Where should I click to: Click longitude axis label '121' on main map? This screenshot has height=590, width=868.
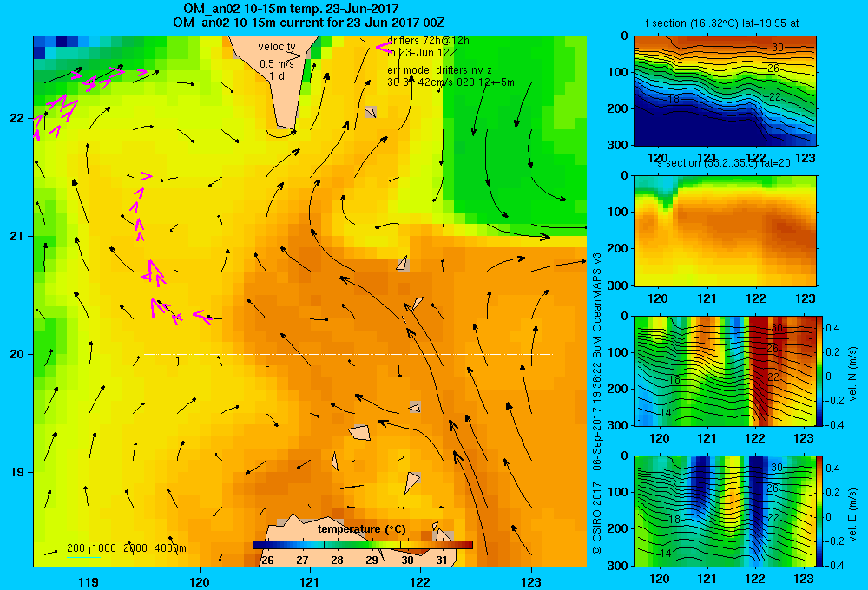[x=310, y=581]
